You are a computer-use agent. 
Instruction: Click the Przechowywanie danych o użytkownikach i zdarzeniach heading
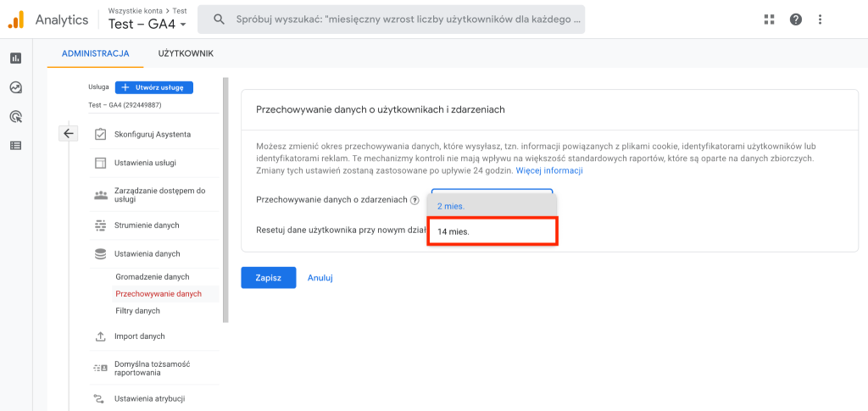[381, 109]
